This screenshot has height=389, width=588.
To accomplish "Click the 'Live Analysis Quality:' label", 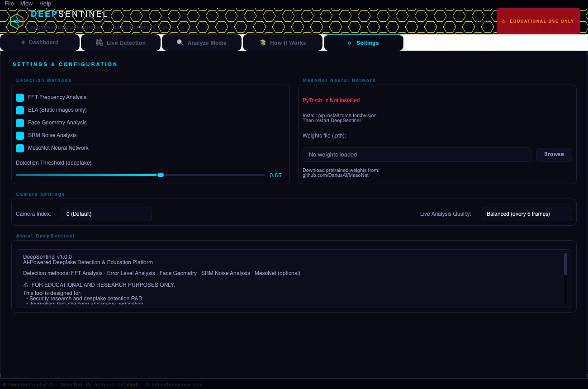I will coord(446,214).
